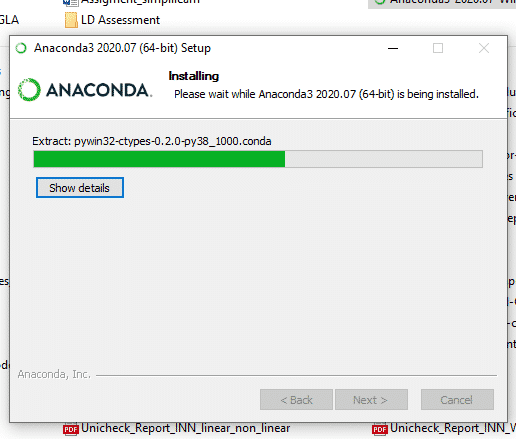The width and height of the screenshot is (516, 439).
Task: Click the Cancel button
Action: [x=457, y=400]
